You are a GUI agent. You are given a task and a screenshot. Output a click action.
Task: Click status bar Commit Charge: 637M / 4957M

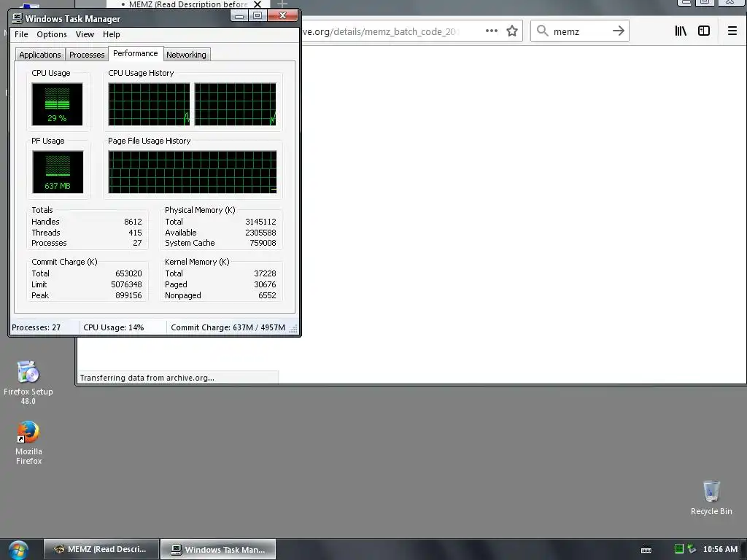click(x=228, y=327)
